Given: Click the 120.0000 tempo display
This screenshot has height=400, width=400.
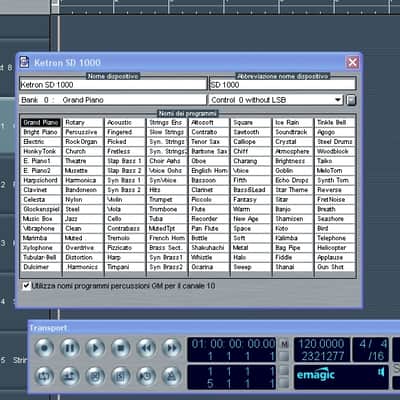Looking at the screenshot, I should pos(321,344).
